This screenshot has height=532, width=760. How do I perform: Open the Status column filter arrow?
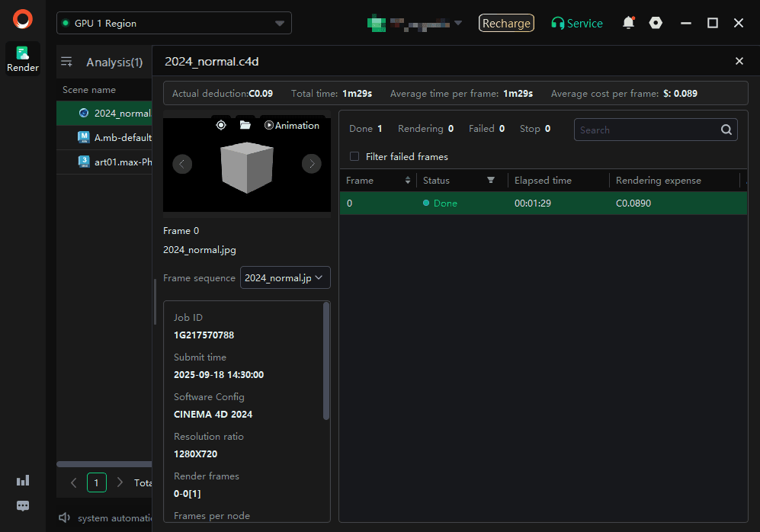tap(491, 181)
